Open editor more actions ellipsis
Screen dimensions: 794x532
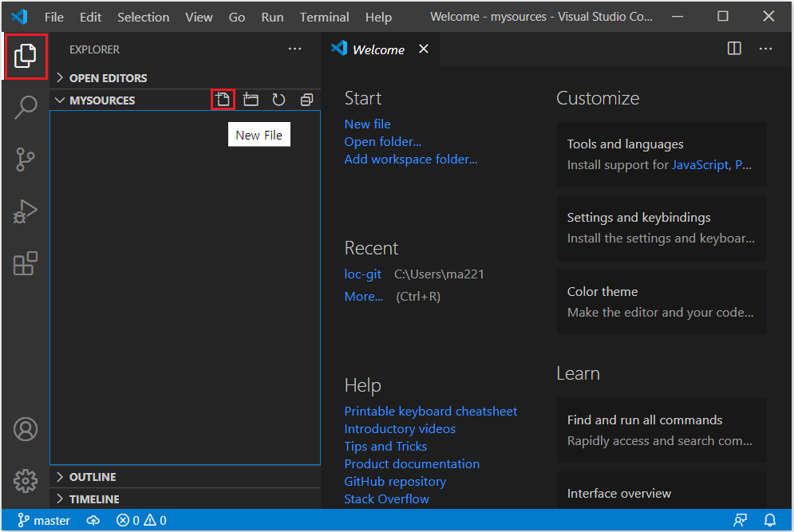(765, 49)
